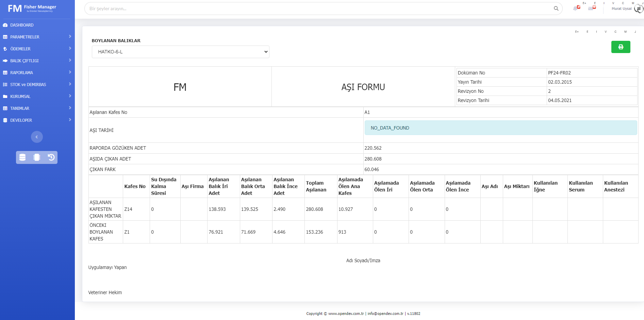Open the TANIMLAR menu item
Image resolution: width=644 pixels, height=320 pixels.
(20, 108)
